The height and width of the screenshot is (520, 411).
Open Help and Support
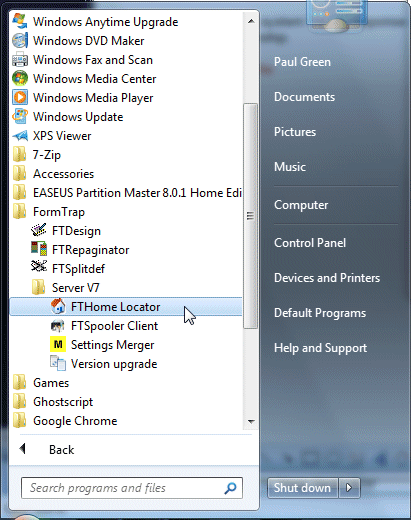320,348
